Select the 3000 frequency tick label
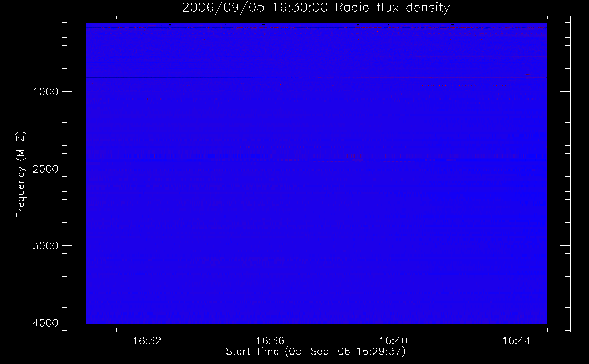The width and height of the screenshot is (589, 364). tap(46, 246)
